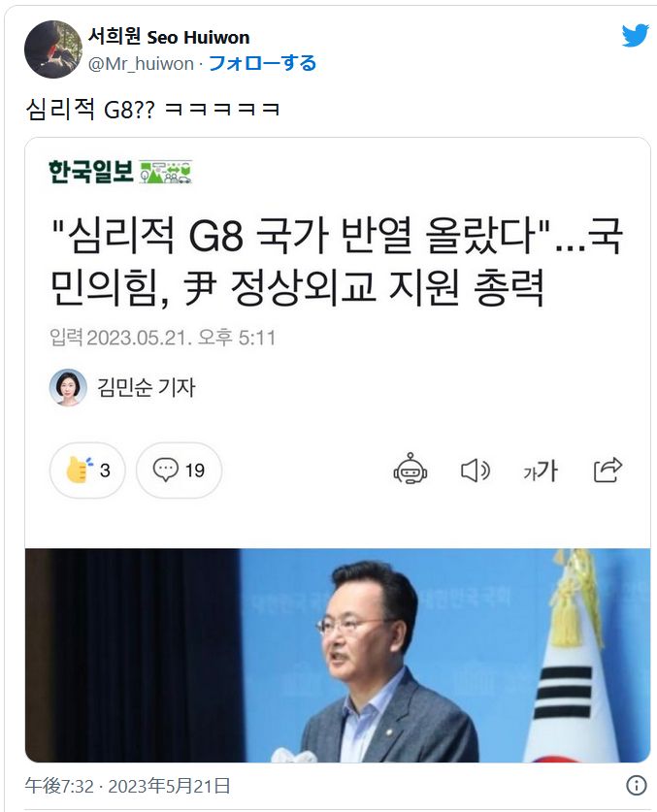Click reporter 김민순's small portrait
The width and height of the screenshot is (657, 812).
click(67, 387)
